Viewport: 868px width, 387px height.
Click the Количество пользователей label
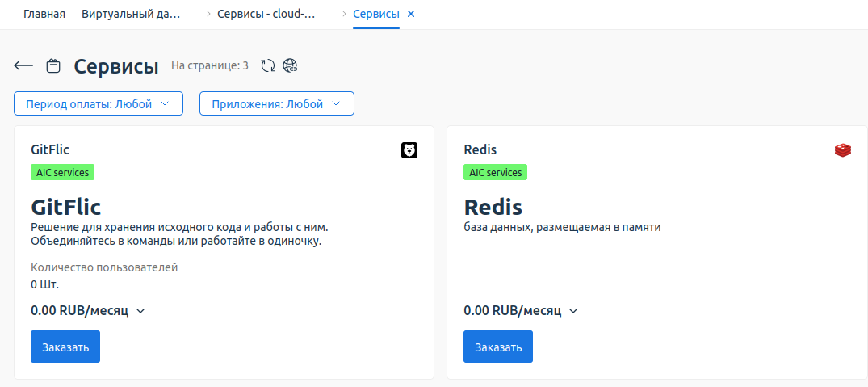104,268
